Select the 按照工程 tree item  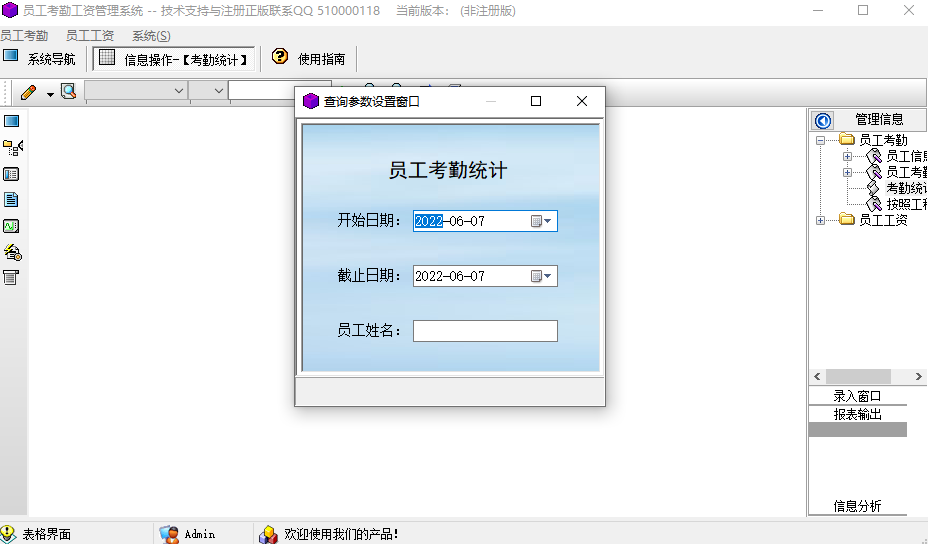click(x=906, y=204)
